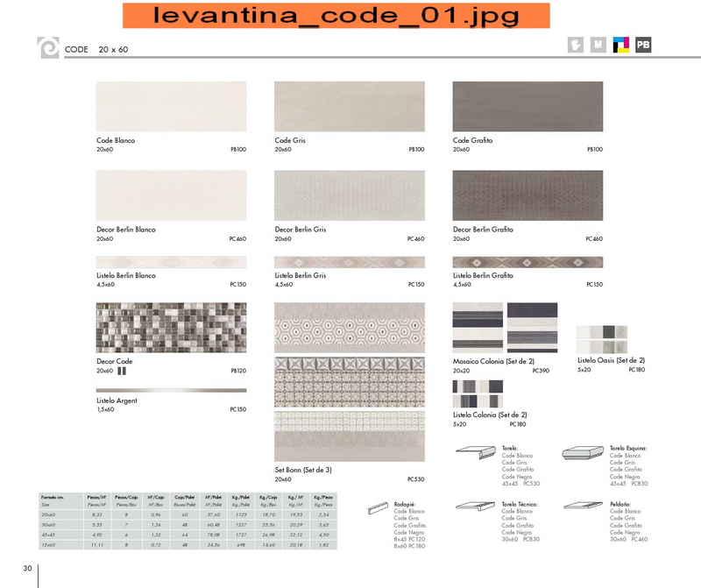Click the two-bar icon beside Decor Code size
The height and width of the screenshot is (588, 701).
tap(122, 371)
